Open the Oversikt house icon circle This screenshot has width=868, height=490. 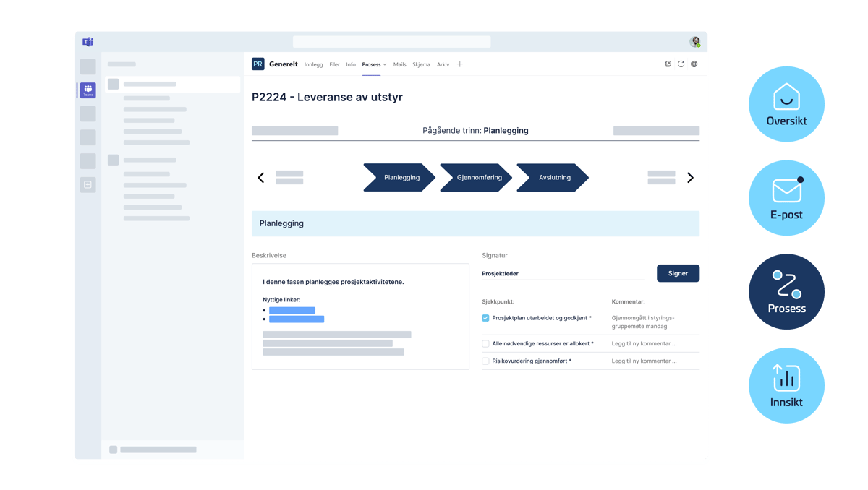point(786,103)
